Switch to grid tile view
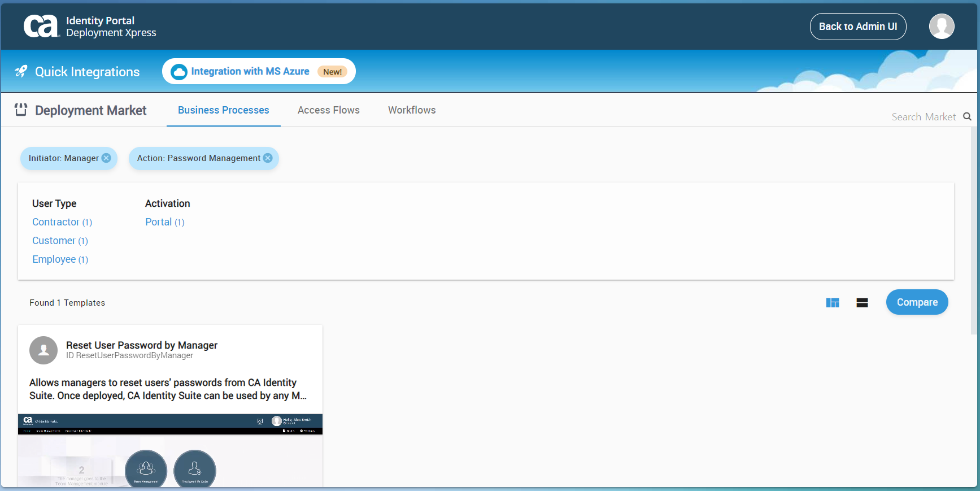The width and height of the screenshot is (980, 491). [x=833, y=303]
